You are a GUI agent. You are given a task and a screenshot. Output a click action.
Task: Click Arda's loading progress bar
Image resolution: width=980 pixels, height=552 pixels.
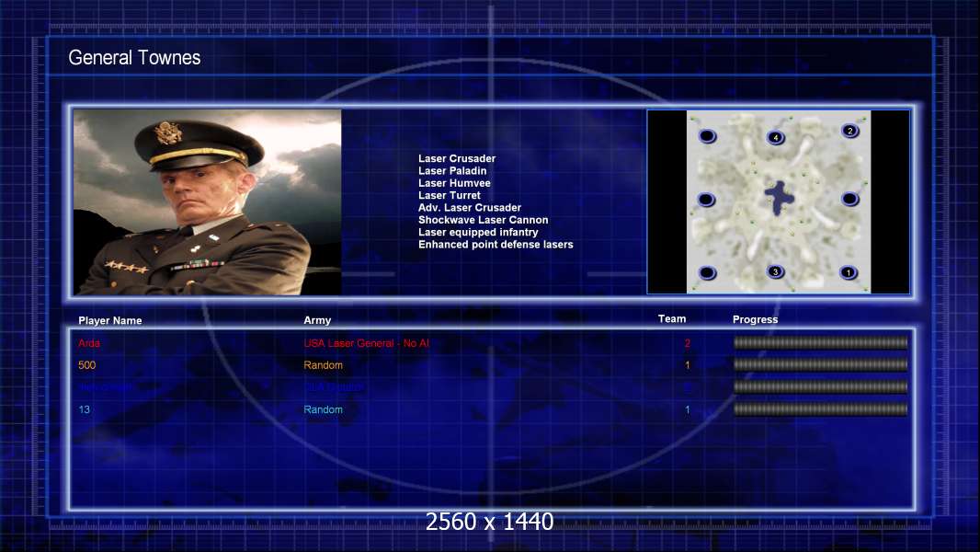pyautogui.click(x=820, y=343)
